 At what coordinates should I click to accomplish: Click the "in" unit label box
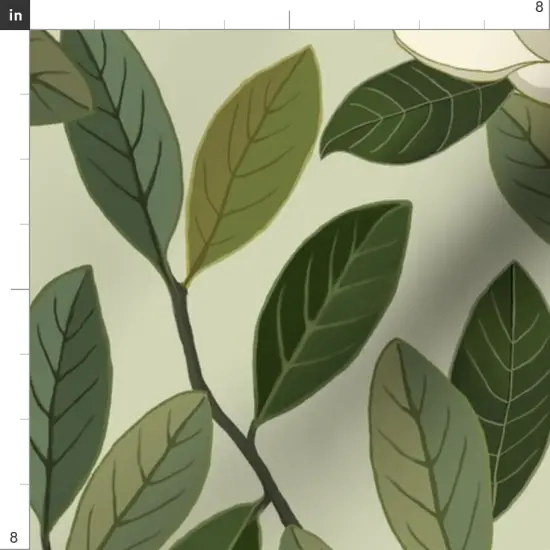[15, 15]
